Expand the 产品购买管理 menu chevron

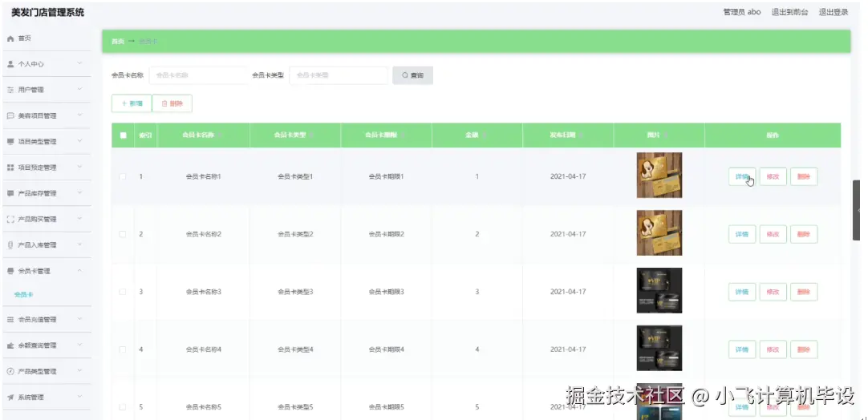pos(79,219)
